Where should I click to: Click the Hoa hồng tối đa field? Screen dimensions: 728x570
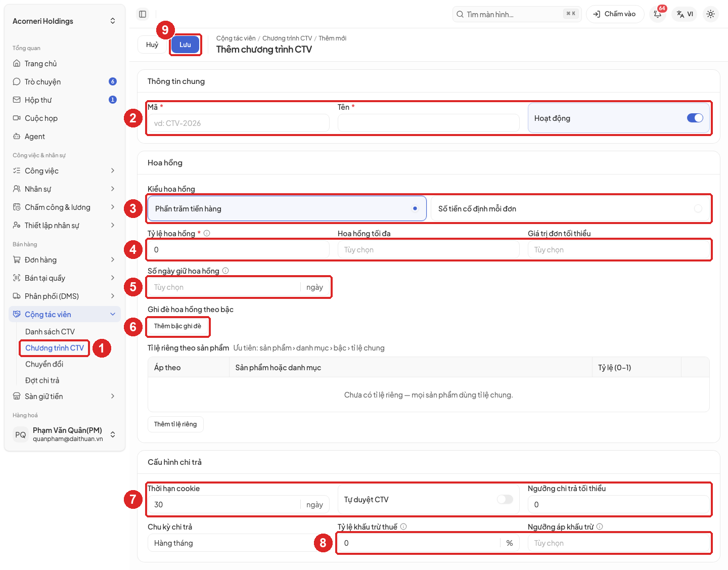(428, 249)
